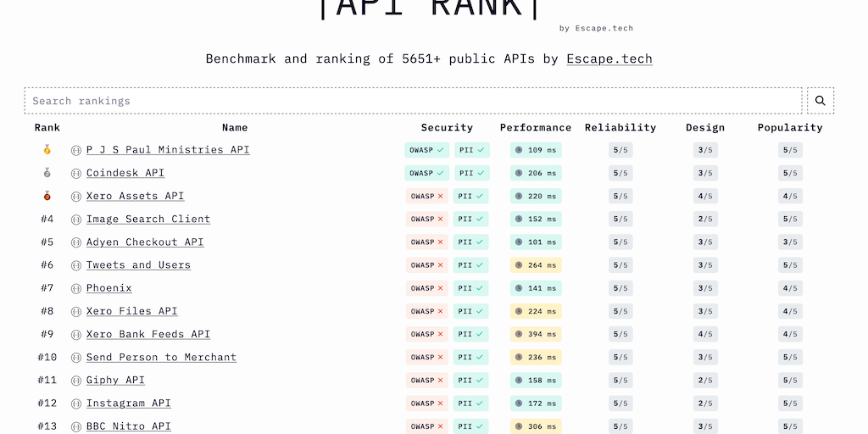Click the API icon beside Giphy API
Image resolution: width=868 pixels, height=434 pixels.
click(76, 381)
